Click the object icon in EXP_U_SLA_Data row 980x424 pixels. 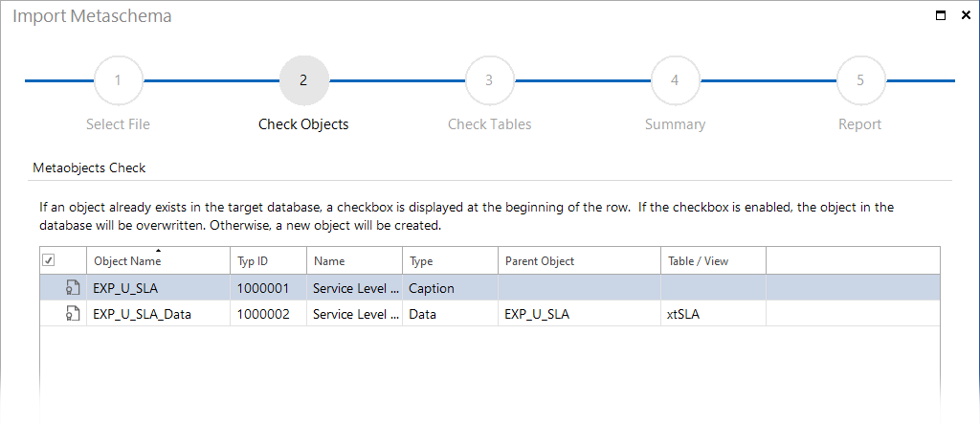(73, 315)
